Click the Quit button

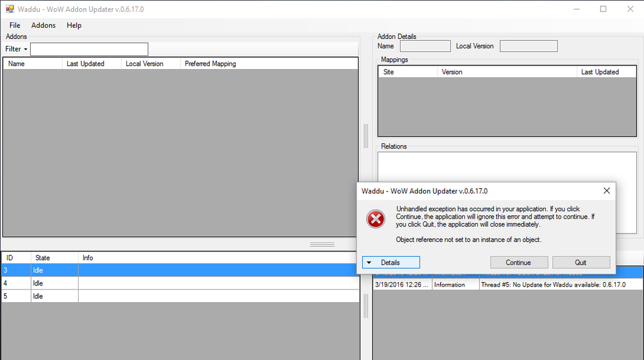(581, 262)
